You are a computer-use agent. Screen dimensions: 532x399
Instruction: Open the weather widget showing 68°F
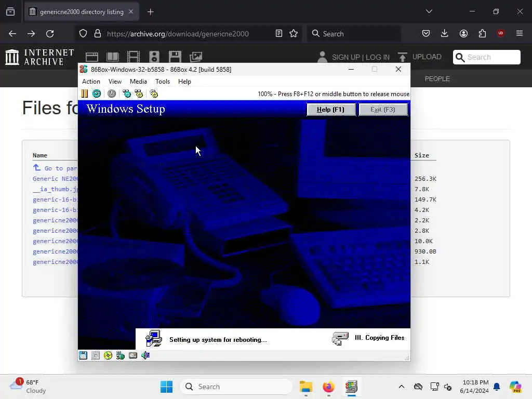28,387
